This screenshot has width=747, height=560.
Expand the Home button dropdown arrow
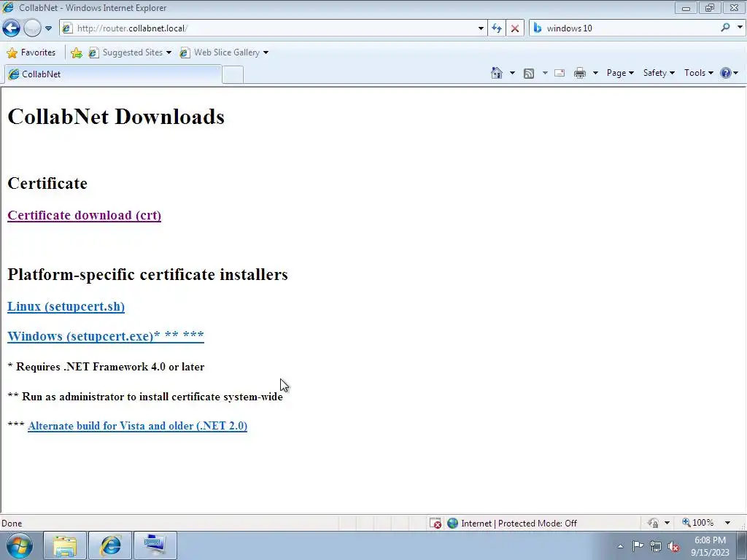point(512,73)
